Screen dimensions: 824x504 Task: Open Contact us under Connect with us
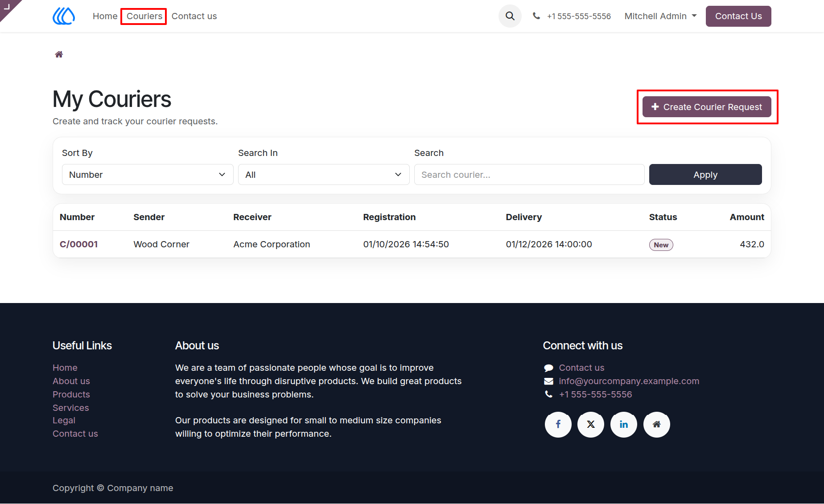click(581, 368)
